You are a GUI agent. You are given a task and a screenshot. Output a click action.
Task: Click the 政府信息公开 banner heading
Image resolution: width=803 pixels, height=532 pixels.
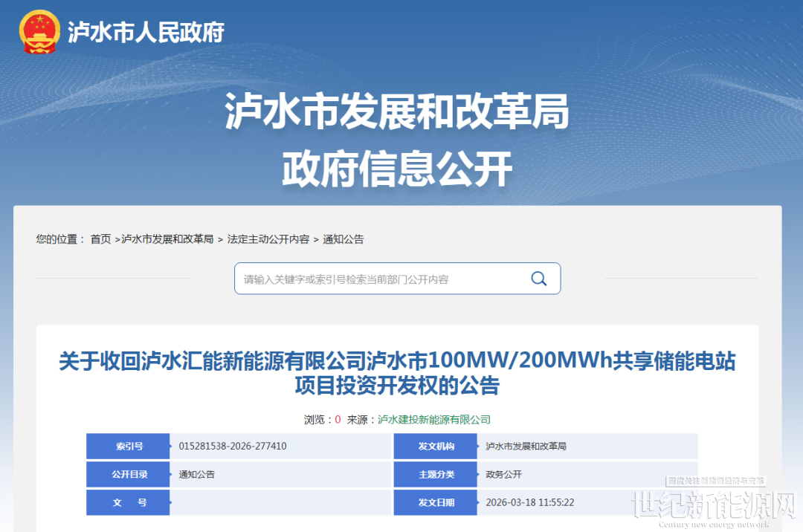point(397,169)
